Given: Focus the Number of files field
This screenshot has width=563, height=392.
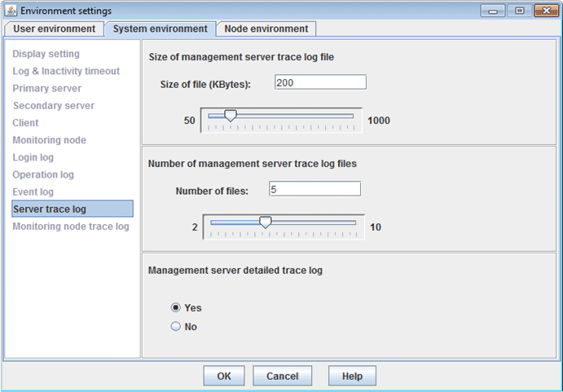Looking at the screenshot, I should [x=314, y=189].
